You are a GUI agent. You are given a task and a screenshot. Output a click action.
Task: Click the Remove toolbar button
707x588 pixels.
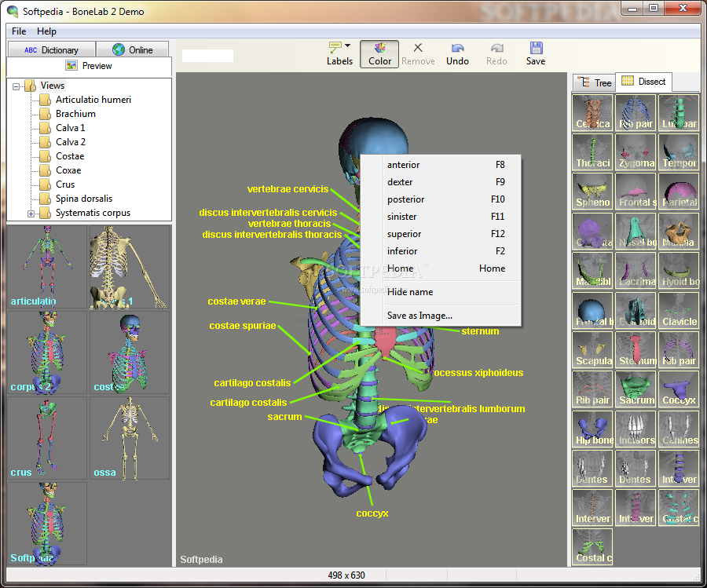[x=418, y=54]
